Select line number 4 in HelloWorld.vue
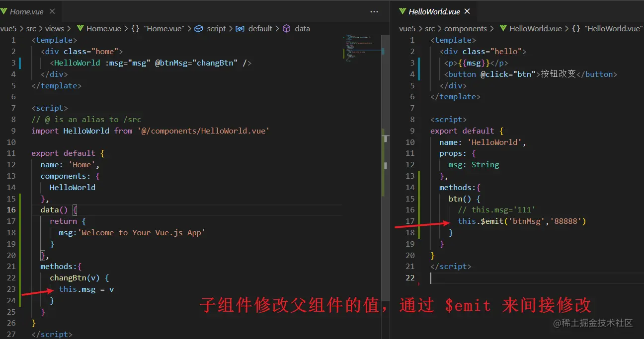 (412, 74)
